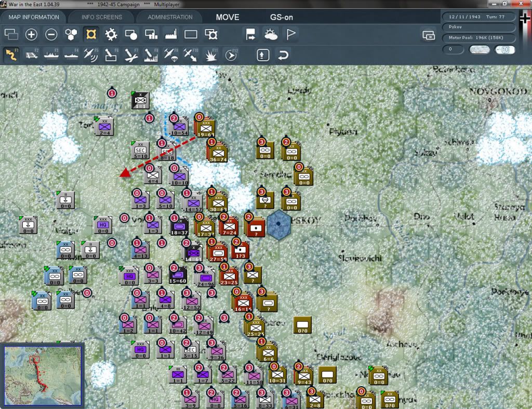Click the upward arrow box icon

click(263, 55)
